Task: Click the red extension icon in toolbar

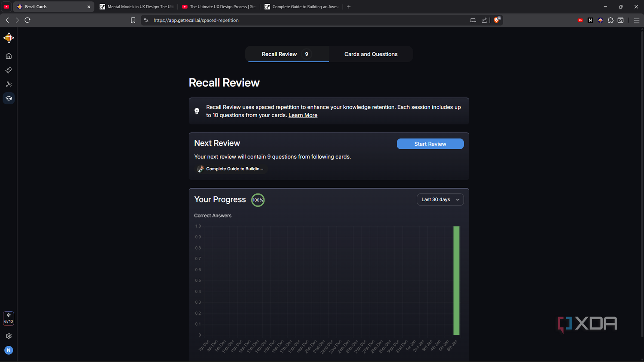Action: tap(580, 20)
